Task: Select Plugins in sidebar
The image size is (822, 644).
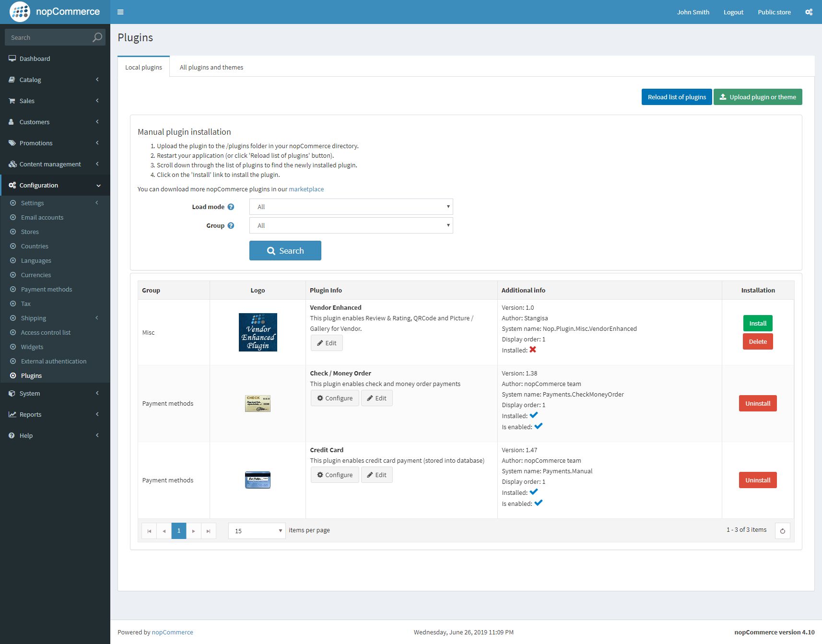Action: (55, 375)
